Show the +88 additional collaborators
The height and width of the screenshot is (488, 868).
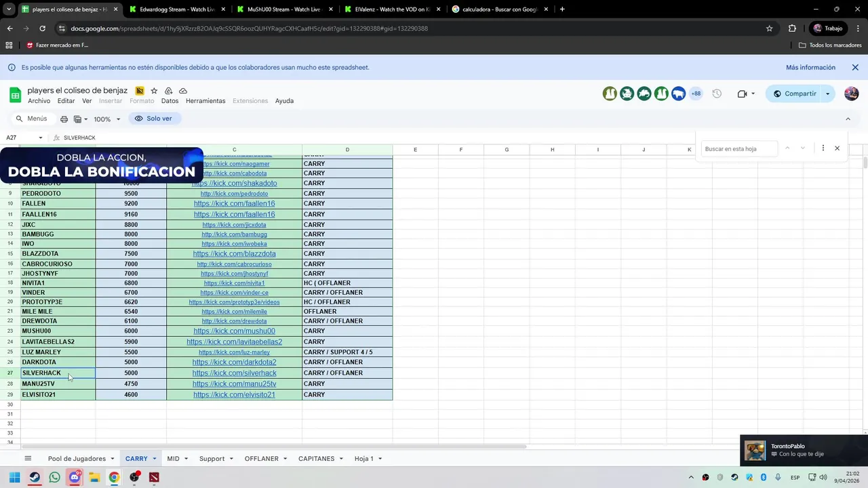[696, 94]
